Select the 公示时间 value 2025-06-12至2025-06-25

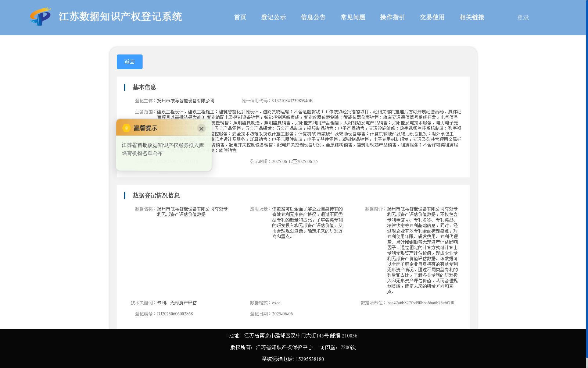(x=295, y=162)
